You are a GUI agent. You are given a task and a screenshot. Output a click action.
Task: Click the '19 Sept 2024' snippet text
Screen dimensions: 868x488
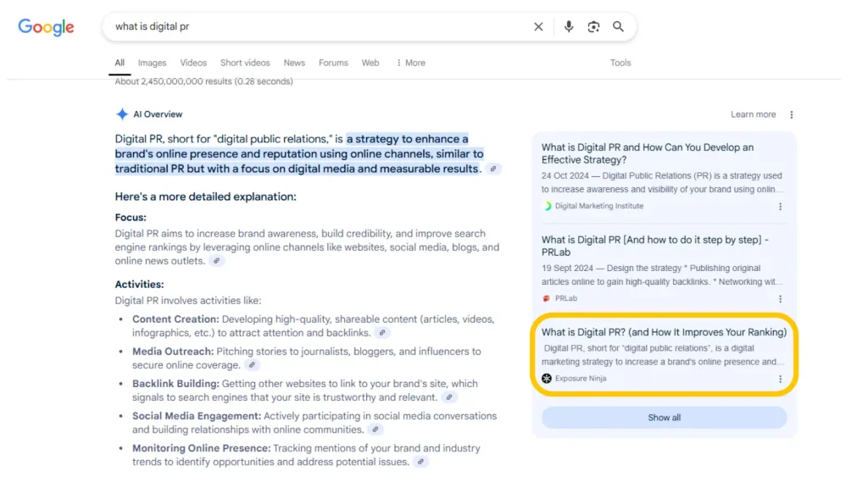click(567, 269)
